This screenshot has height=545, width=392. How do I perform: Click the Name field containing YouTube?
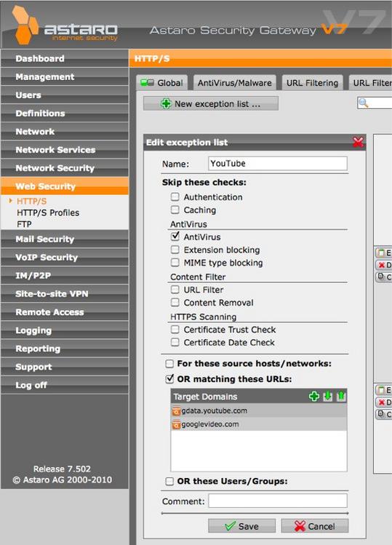(x=278, y=164)
